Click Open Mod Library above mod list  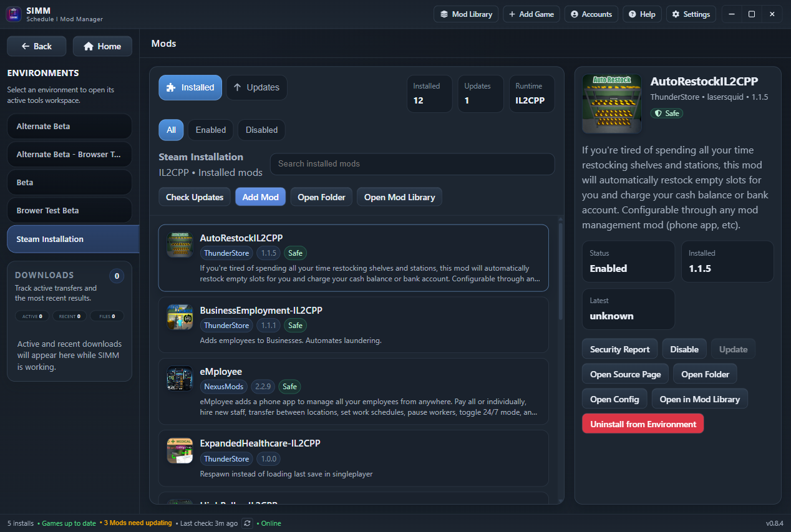(x=399, y=197)
